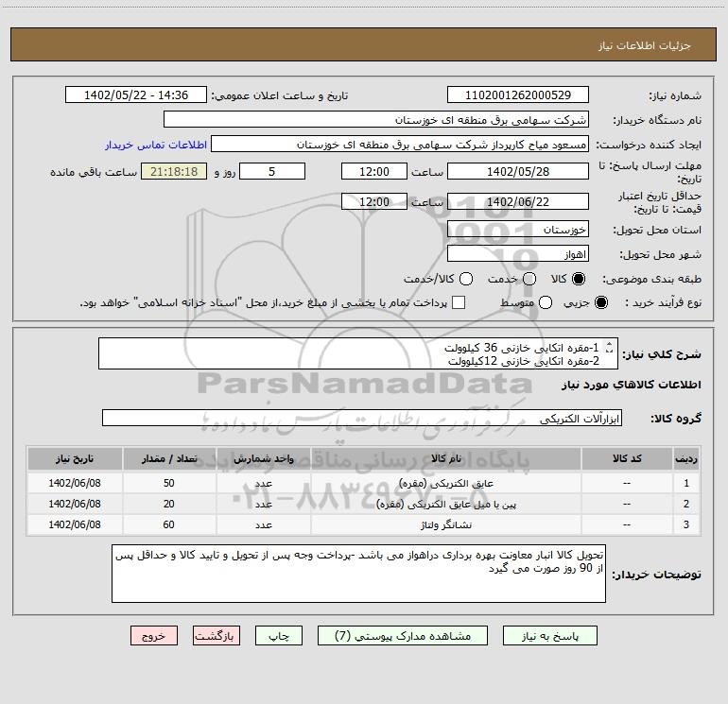Screen dimensions: 728x704
Task: Click the کد کالا column header
Action: point(627,458)
